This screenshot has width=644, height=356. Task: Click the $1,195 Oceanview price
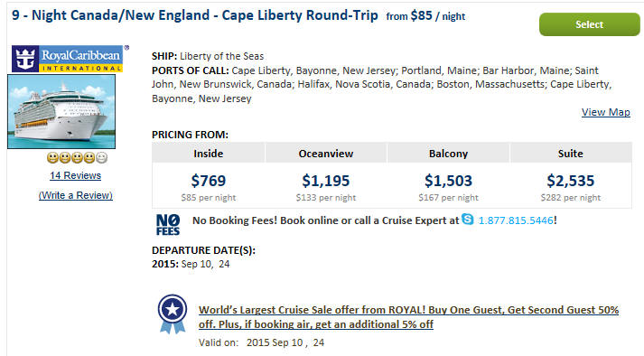pyautogui.click(x=326, y=181)
